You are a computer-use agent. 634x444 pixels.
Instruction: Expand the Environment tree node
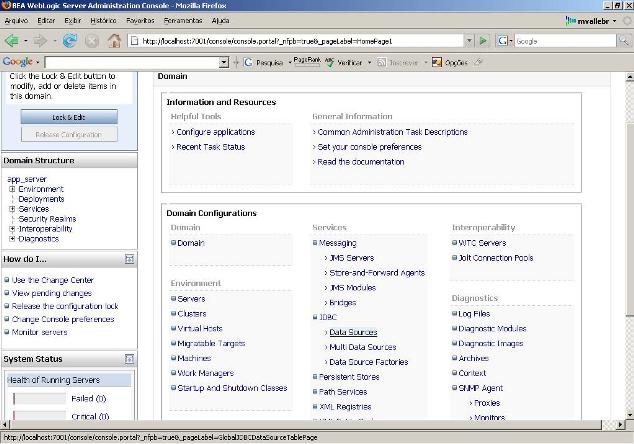12,189
